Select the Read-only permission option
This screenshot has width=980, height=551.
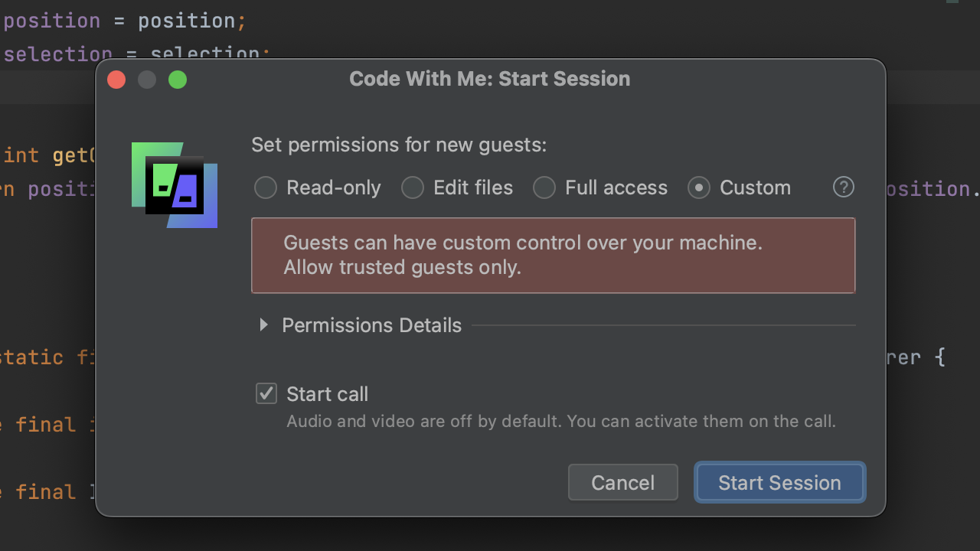point(266,187)
